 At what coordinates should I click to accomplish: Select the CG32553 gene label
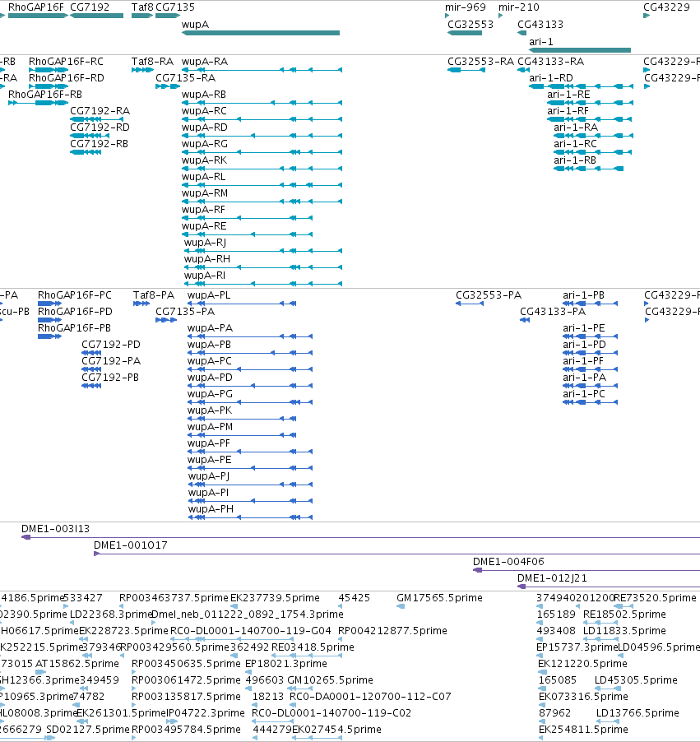(x=471, y=25)
